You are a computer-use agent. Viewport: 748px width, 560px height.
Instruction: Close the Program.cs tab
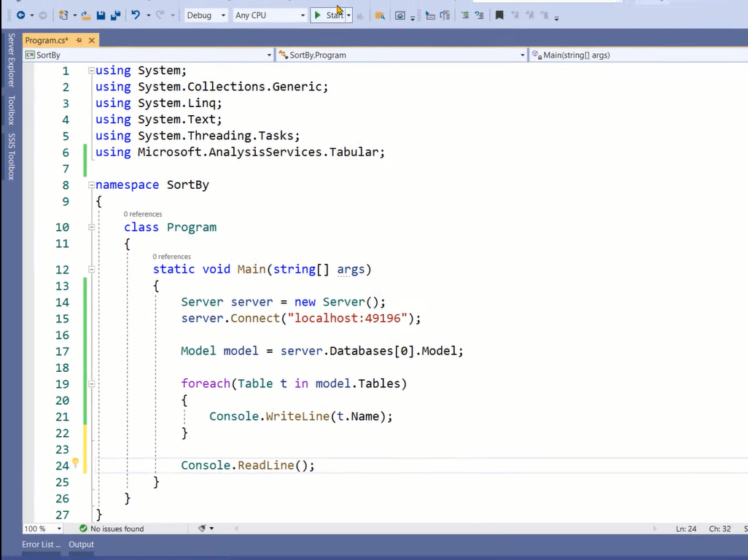(x=92, y=41)
